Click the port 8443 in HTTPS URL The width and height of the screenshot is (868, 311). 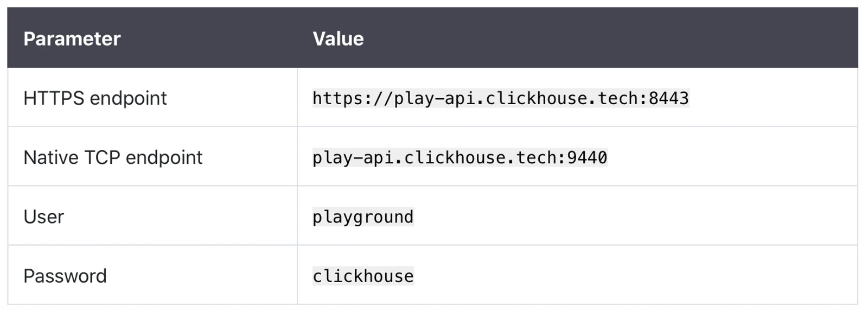tap(668, 98)
